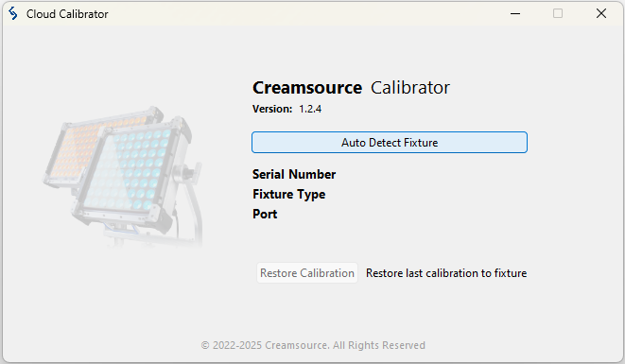This screenshot has width=625, height=364.
Task: Minimize the Cloud Calibrator window
Action: click(515, 13)
